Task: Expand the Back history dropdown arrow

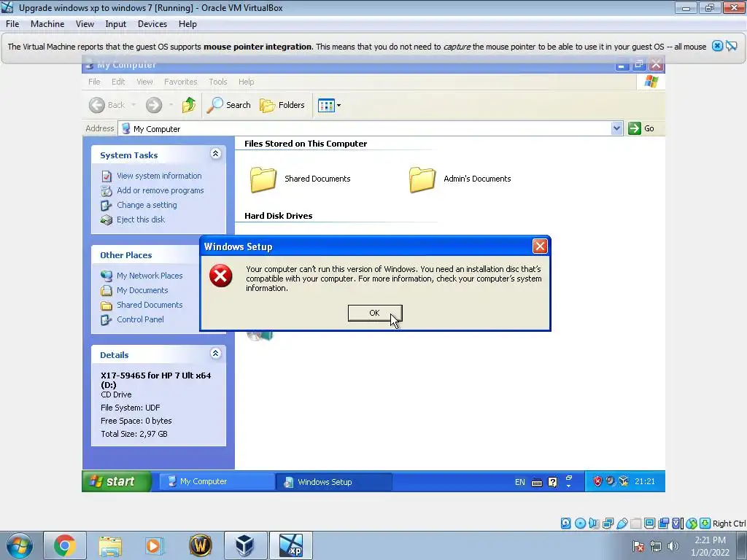Action: pyautogui.click(x=133, y=105)
